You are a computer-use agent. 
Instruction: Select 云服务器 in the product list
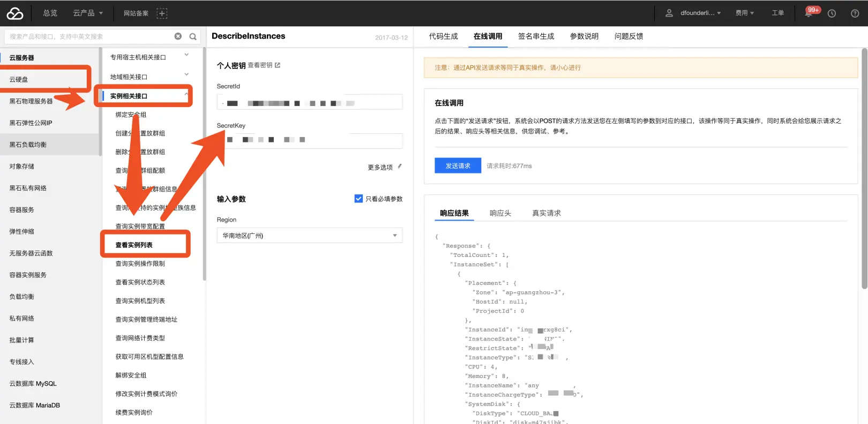(21, 58)
